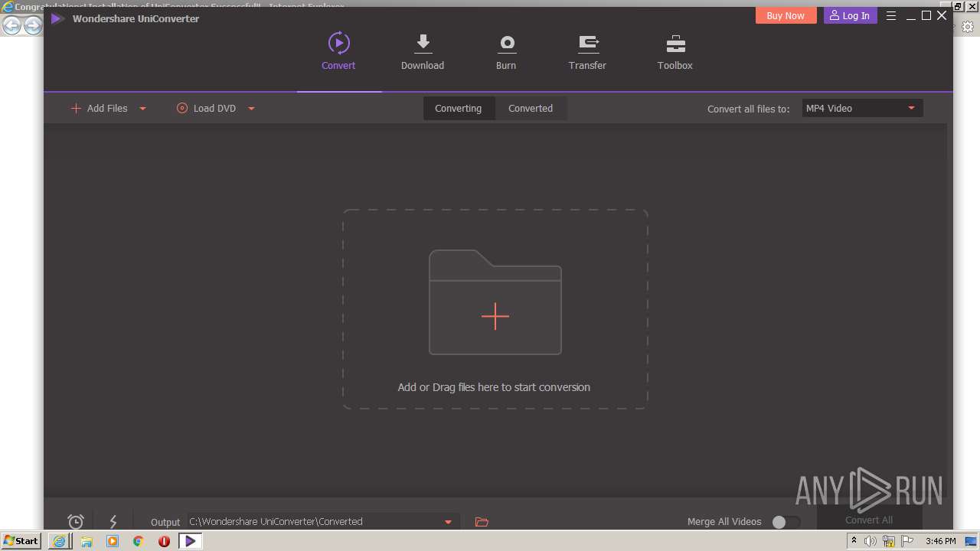Open Opera browser taskbar icon
Screen dimensions: 980x551
click(x=164, y=541)
